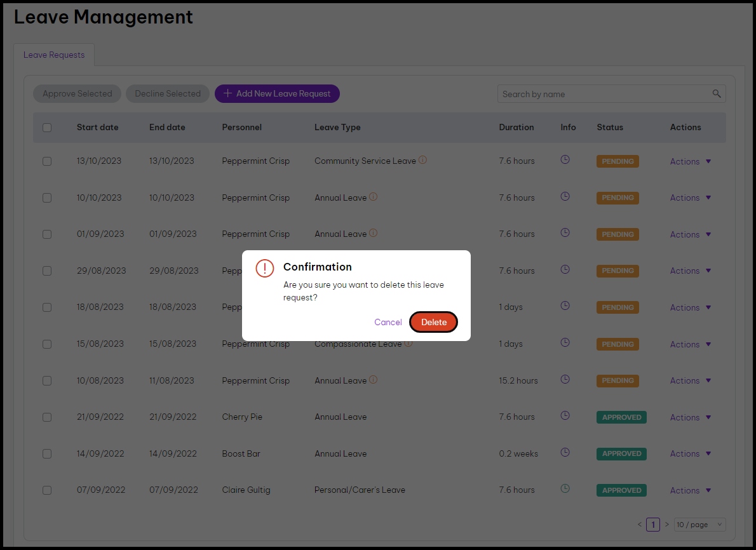Image resolution: width=756 pixels, height=550 pixels.
Task: Go to page 1 in pagination
Action: click(652, 525)
